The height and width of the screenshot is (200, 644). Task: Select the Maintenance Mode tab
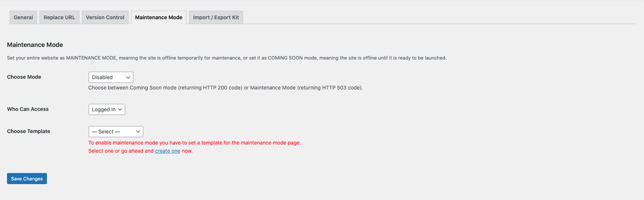pos(158,17)
